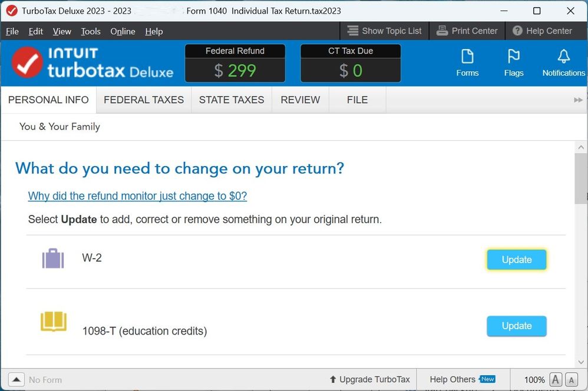Click the scrollbar down arrow
This screenshot has height=391, width=588.
pos(581,362)
